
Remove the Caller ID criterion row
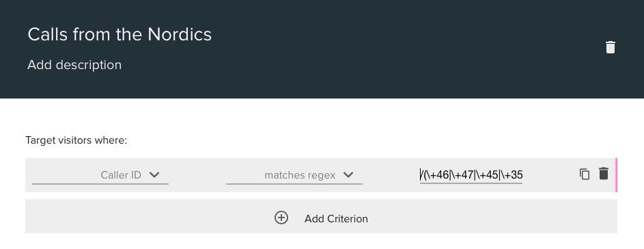pyautogui.click(x=603, y=173)
